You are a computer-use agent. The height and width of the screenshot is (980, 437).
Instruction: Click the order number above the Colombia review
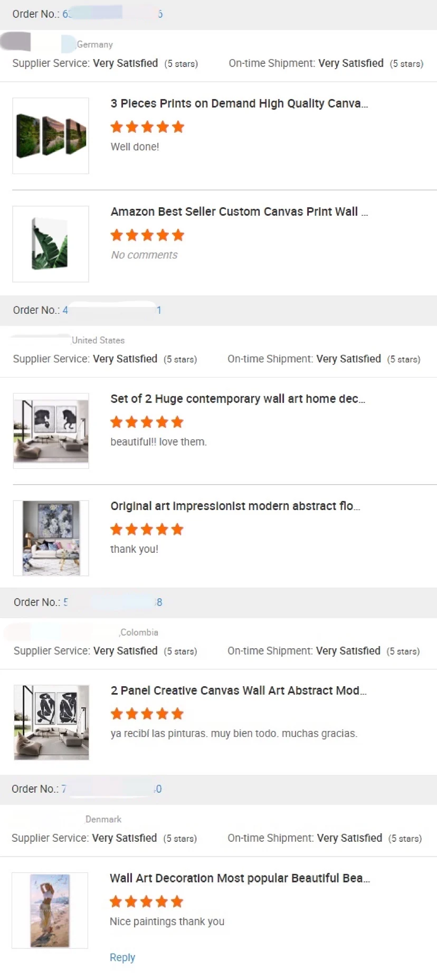[x=112, y=602]
